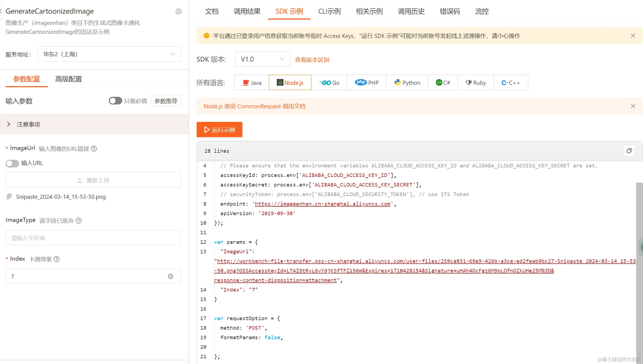Screen dimensions: 643x364
Task: Collapse the panel with the back arrow
Action: click(x=1, y=11)
